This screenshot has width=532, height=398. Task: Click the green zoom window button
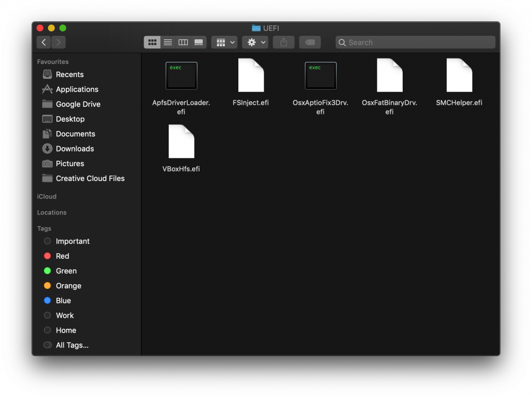(63, 28)
